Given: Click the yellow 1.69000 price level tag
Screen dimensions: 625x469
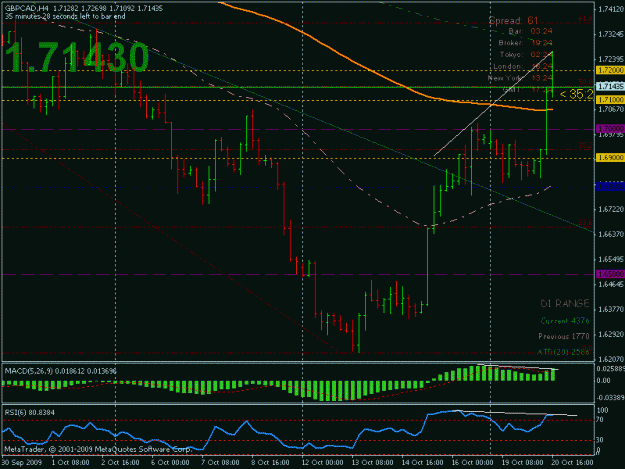Looking at the screenshot, I should pos(610,158).
